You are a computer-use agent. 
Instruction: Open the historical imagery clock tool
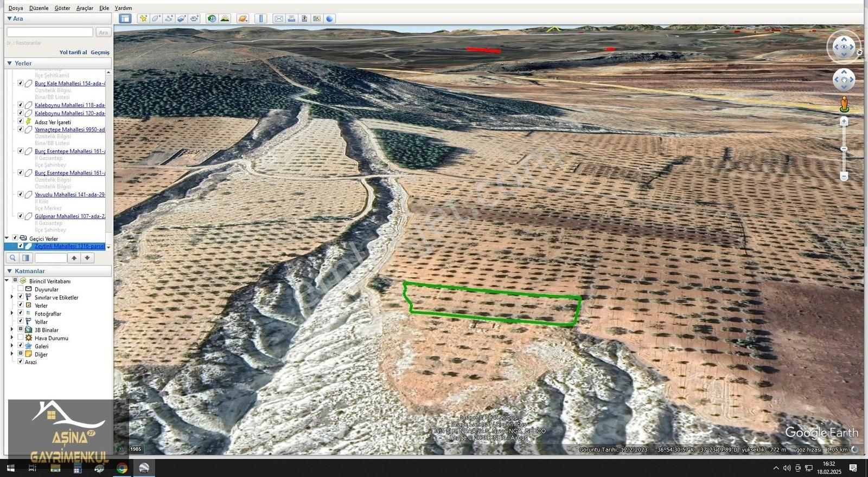click(212, 18)
